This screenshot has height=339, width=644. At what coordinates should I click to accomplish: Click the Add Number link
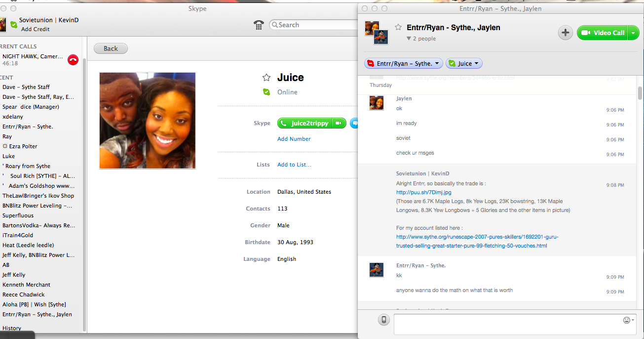294,139
